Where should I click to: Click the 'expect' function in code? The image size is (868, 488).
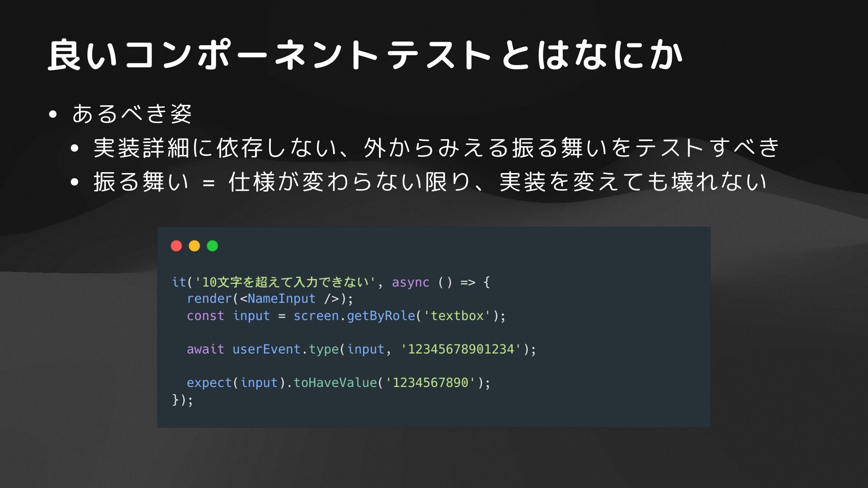[x=209, y=383]
